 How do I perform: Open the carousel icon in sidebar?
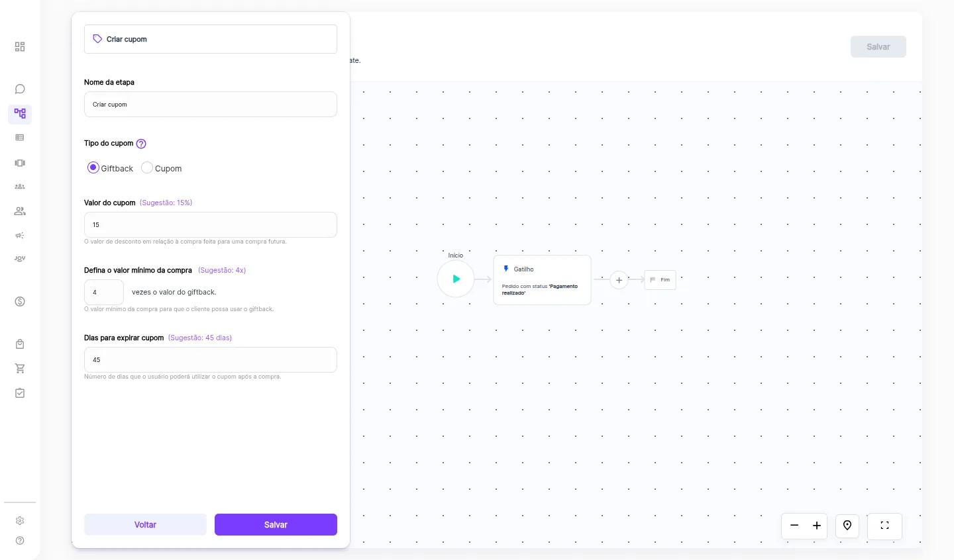(x=20, y=163)
